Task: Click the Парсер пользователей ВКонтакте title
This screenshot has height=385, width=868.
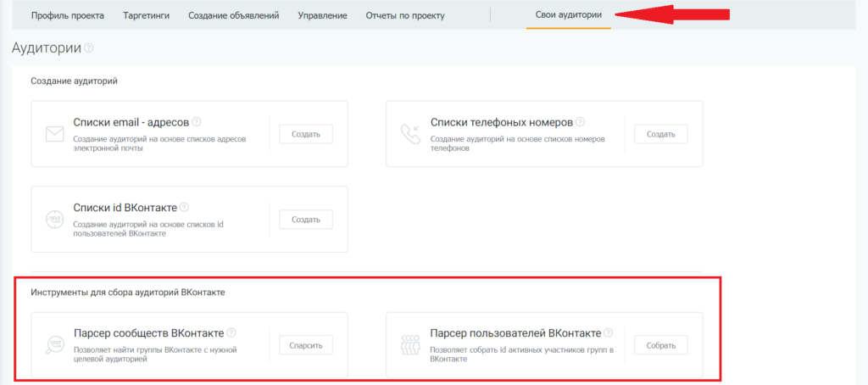Action: coord(516,333)
